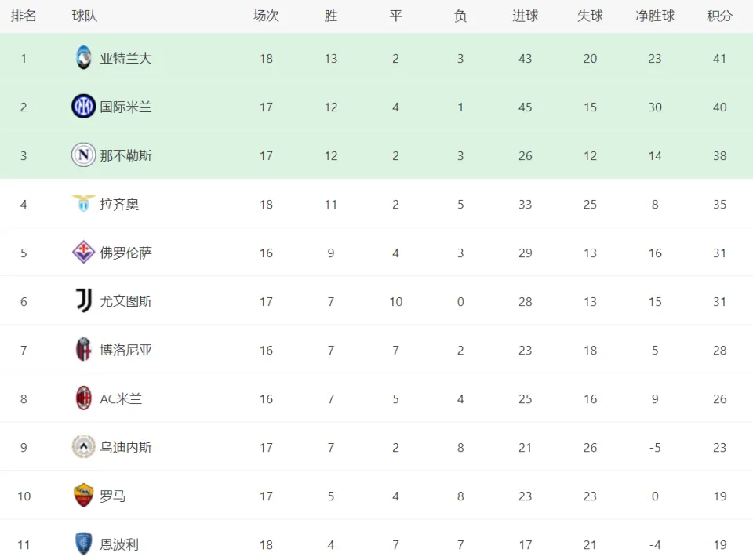Select the 排名 column header
This screenshot has width=753, height=560.
coord(24,16)
